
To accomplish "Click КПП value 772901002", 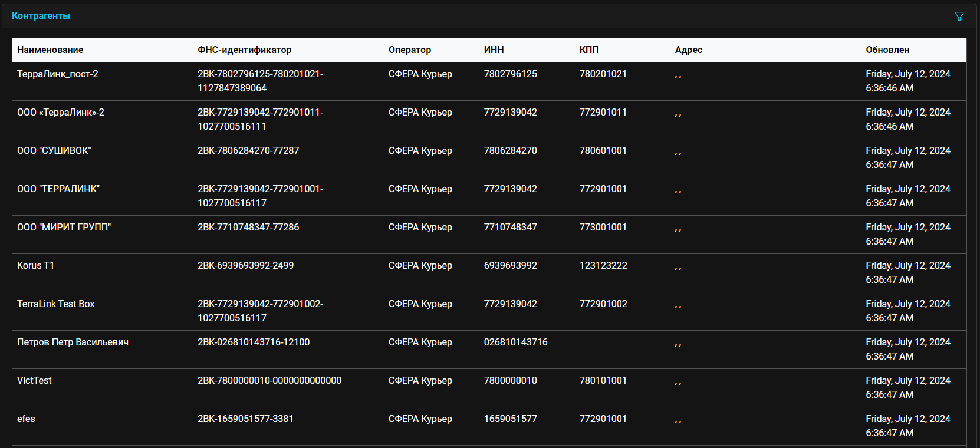I will (x=603, y=304).
